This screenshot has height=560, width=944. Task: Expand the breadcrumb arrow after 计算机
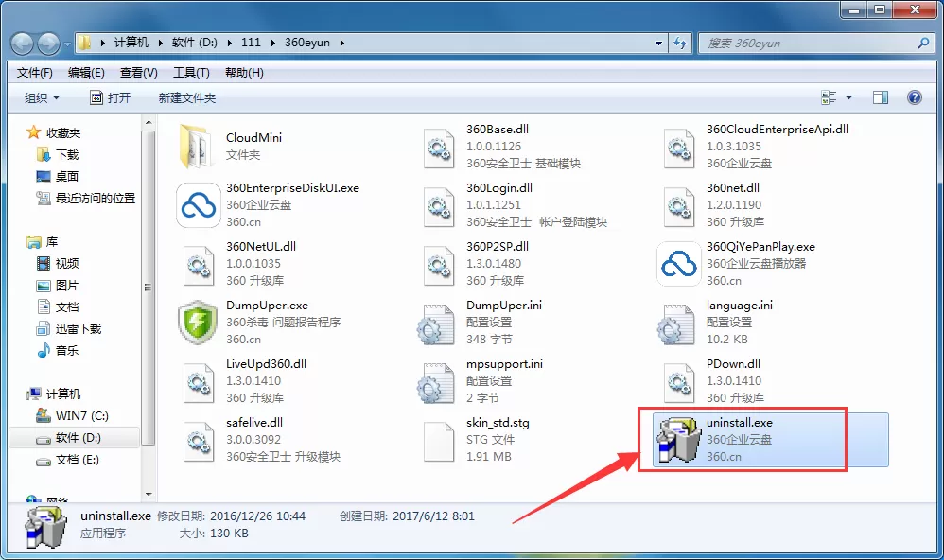tap(160, 43)
